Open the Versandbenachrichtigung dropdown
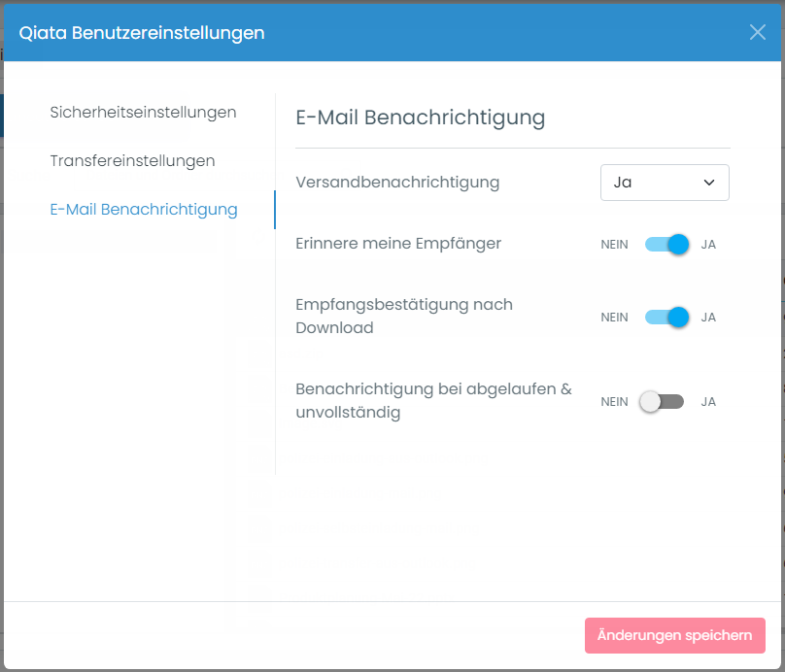Viewport: 785px width, 672px height. (665, 183)
